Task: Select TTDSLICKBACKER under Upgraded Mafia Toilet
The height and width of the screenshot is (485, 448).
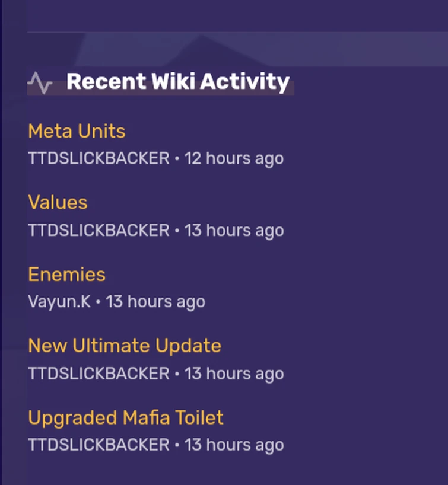Action: tap(99, 445)
